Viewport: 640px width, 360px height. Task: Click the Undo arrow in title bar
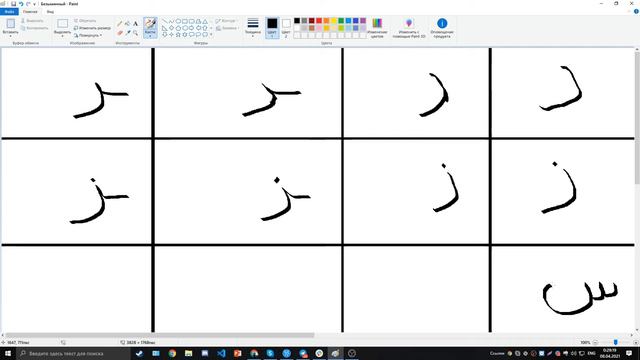(21, 4)
